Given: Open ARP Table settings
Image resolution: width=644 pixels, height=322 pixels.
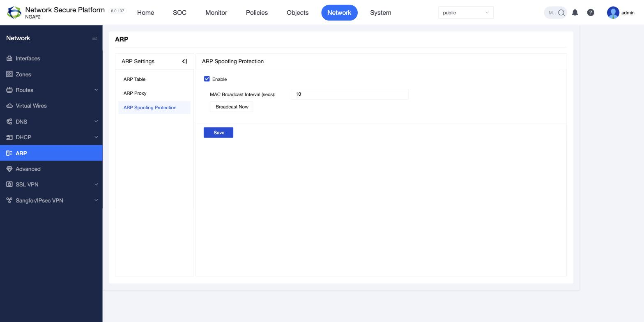Looking at the screenshot, I should [x=154, y=79].
